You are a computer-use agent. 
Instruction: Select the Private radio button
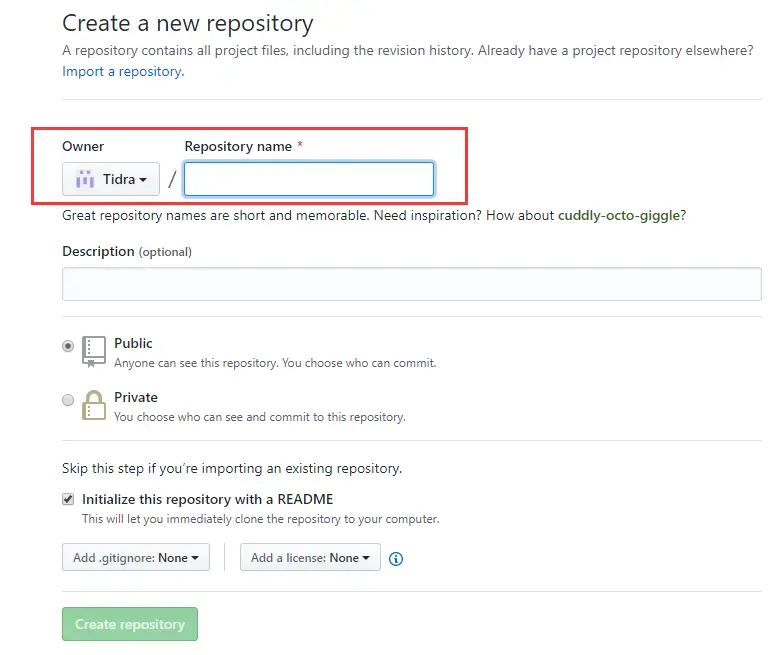click(68, 400)
